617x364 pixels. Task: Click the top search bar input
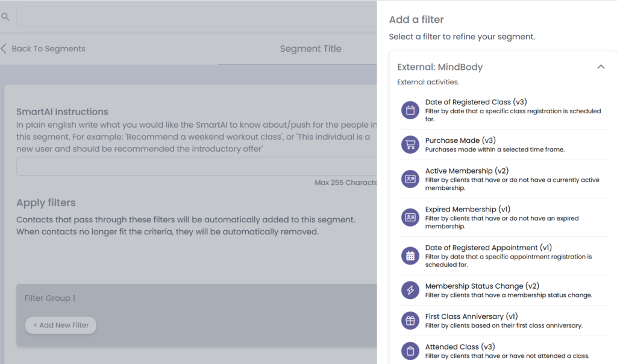196,17
